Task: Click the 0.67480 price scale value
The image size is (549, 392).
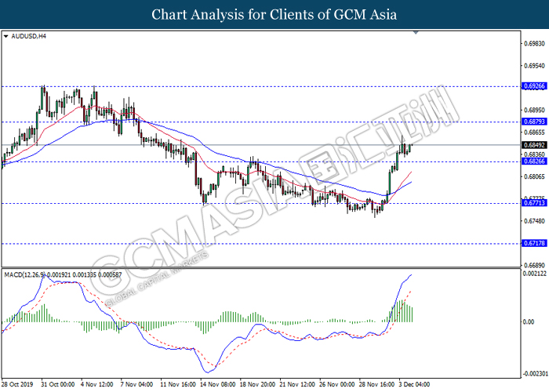Action: (x=534, y=221)
